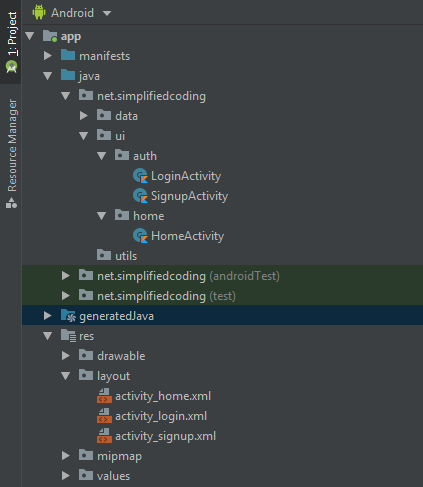
Task: Select the values folder label
Action: click(114, 476)
